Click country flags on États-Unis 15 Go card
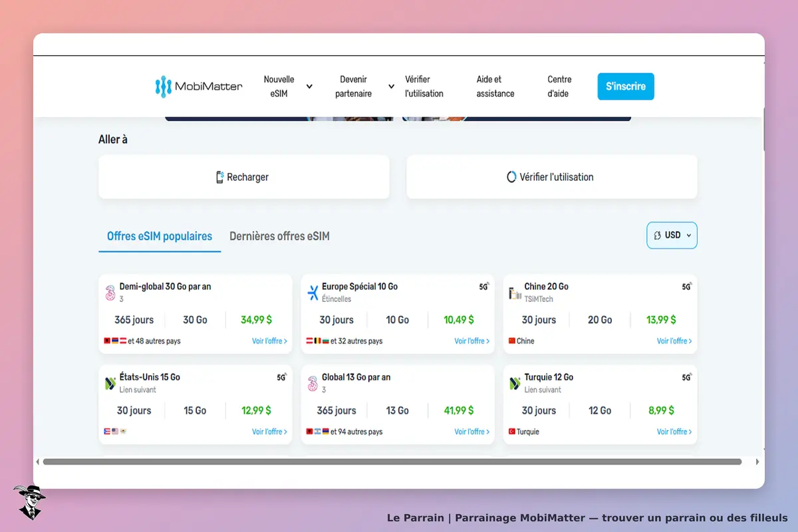798x532 pixels. pyautogui.click(x=115, y=432)
